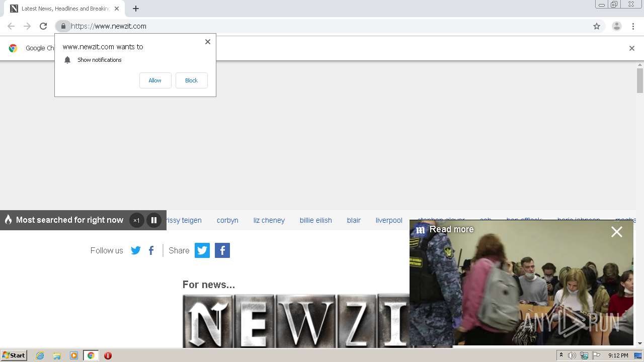Allow notifications from newzit.com
Image resolution: width=644 pixels, height=362 pixels.
155,80
